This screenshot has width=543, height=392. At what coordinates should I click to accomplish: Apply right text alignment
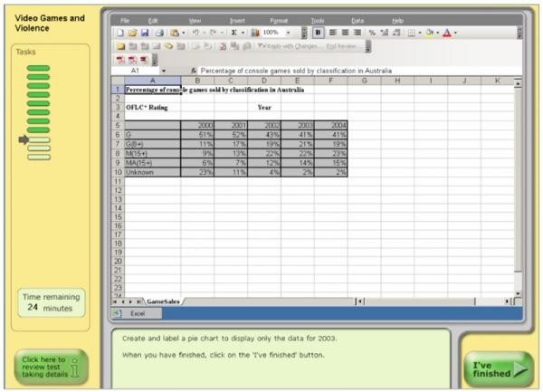point(357,33)
